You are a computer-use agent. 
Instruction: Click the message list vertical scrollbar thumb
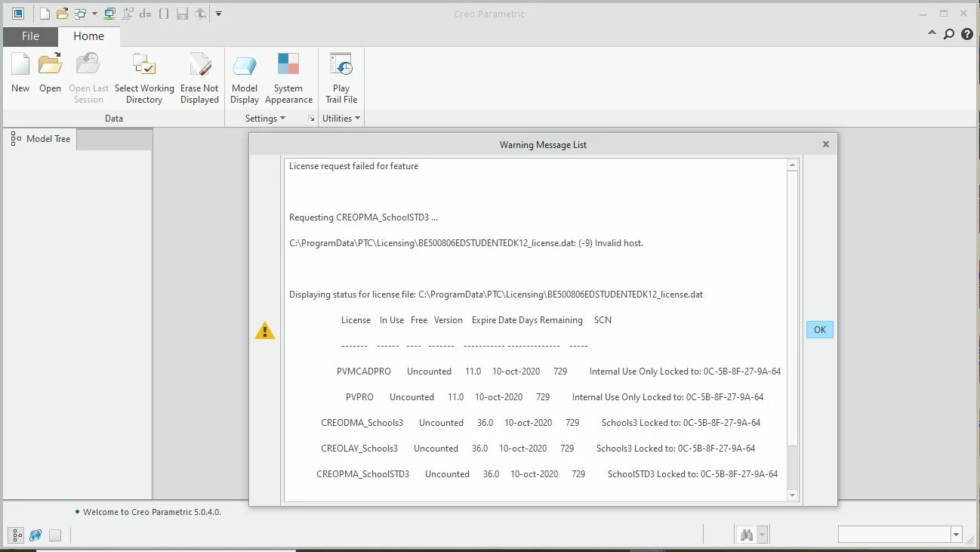[x=792, y=308]
